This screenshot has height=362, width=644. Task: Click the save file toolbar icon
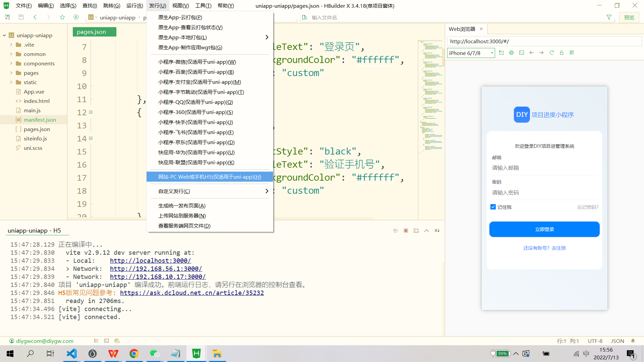(x=21, y=17)
